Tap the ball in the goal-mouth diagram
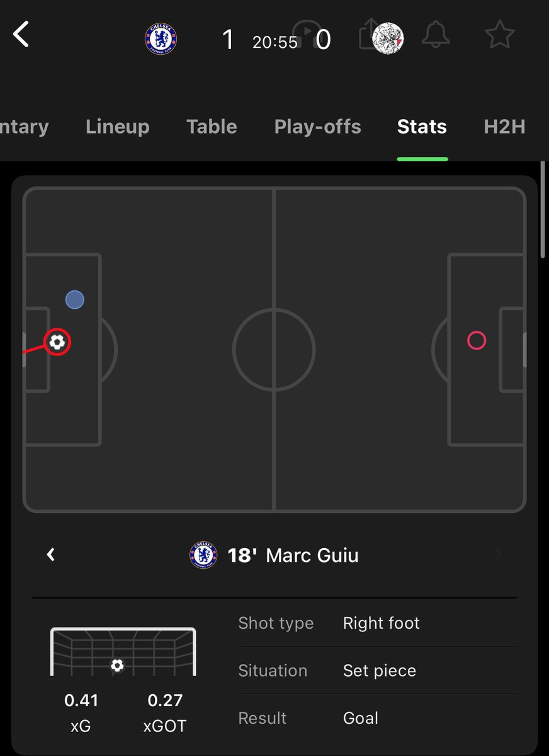 [x=117, y=665]
